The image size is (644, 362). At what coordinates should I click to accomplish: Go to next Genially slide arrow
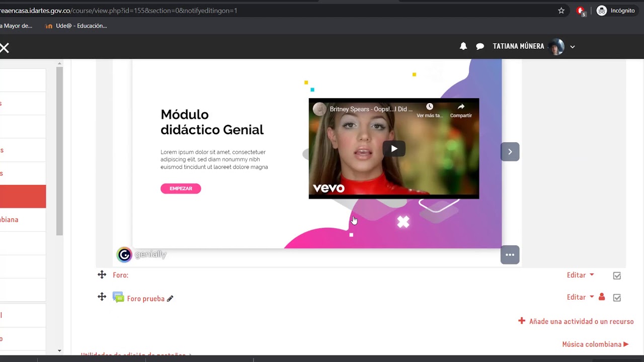coord(510,152)
